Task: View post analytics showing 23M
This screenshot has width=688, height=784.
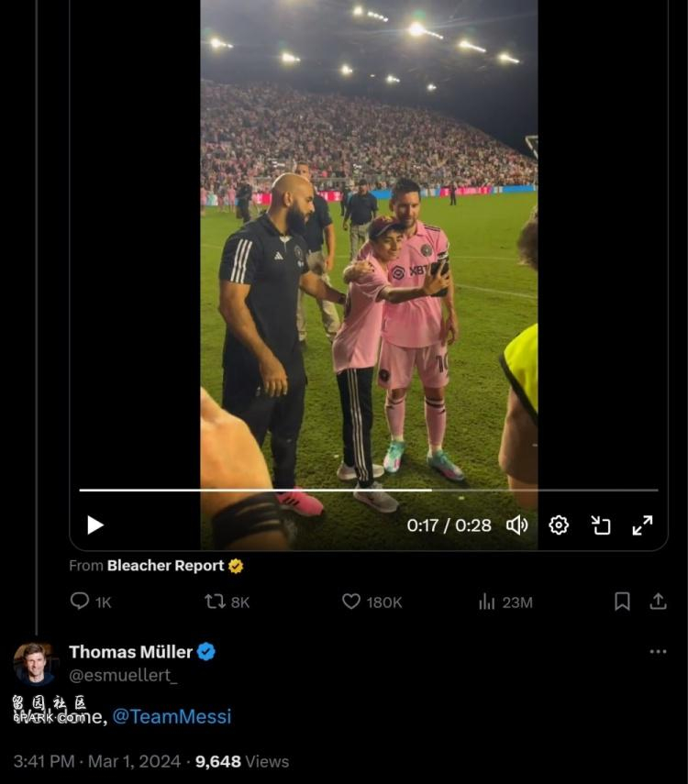Action: pyautogui.click(x=487, y=602)
